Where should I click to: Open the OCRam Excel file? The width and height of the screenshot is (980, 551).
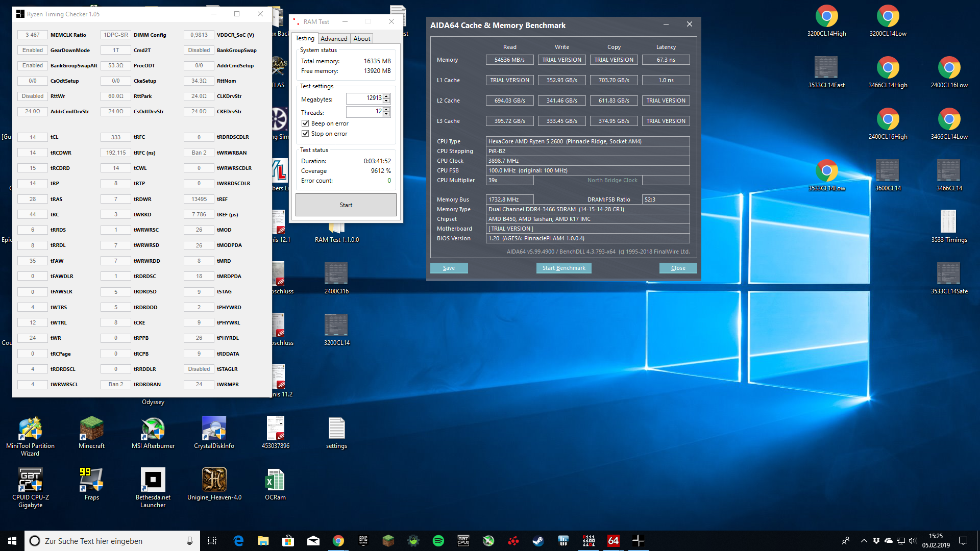275,481
